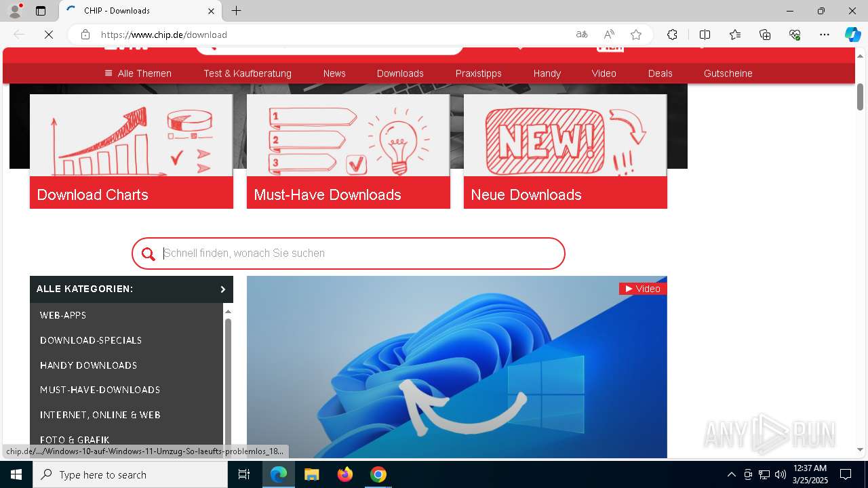Add page to favorites star
This screenshot has width=868, height=488.
click(636, 35)
